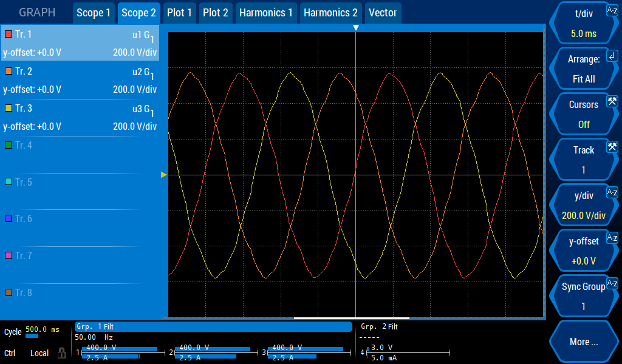This screenshot has width=622, height=364.
Task: Switch to the Harmonics 1 tab
Action: 265,13
